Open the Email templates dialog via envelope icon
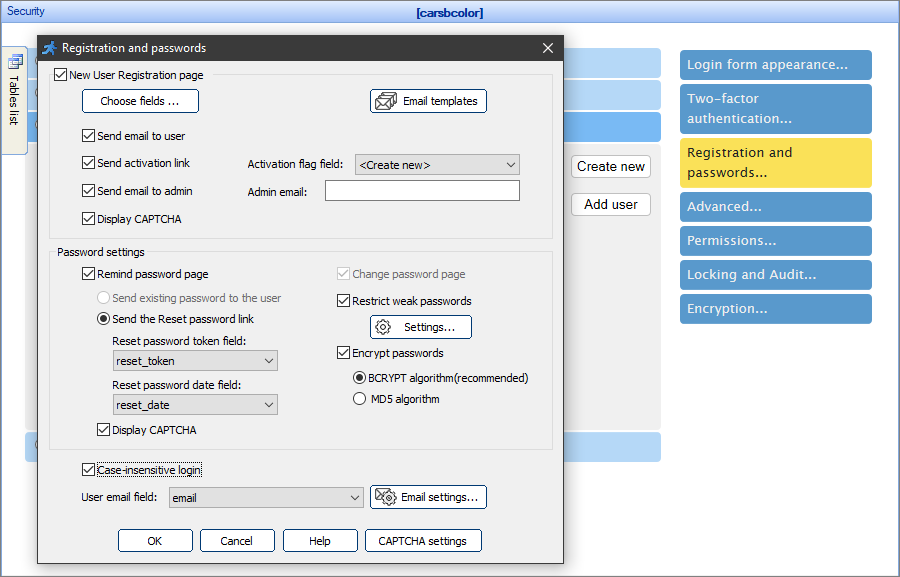Viewport: 900px width, 577px height. tap(385, 100)
